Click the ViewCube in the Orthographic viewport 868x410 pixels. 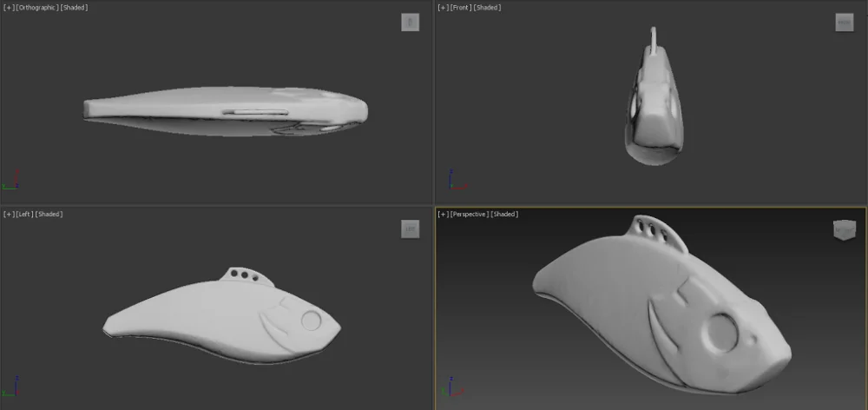(x=411, y=23)
